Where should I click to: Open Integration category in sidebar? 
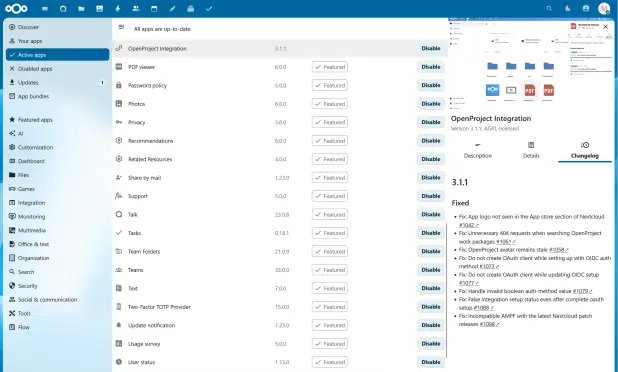[58, 203]
